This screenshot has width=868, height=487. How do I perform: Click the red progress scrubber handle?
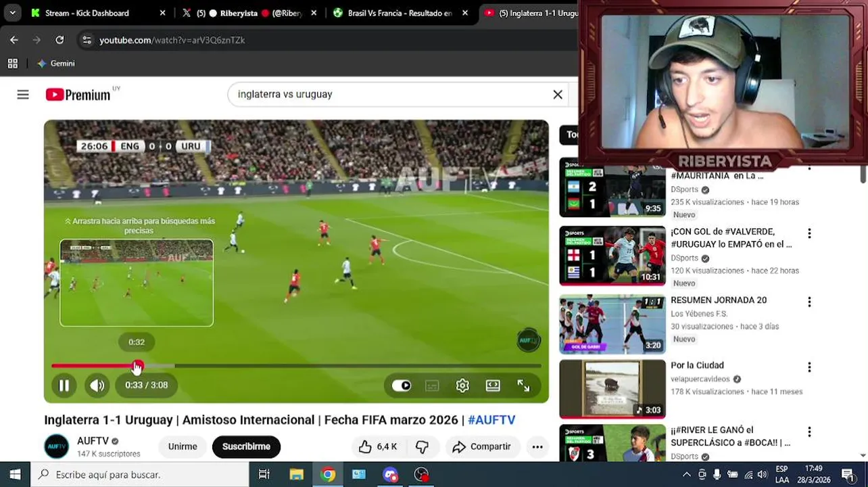[137, 366]
